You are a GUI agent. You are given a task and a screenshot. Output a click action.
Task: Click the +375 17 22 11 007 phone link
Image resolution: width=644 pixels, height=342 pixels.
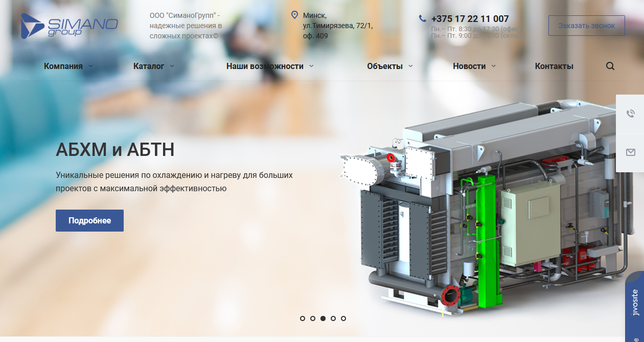(470, 19)
